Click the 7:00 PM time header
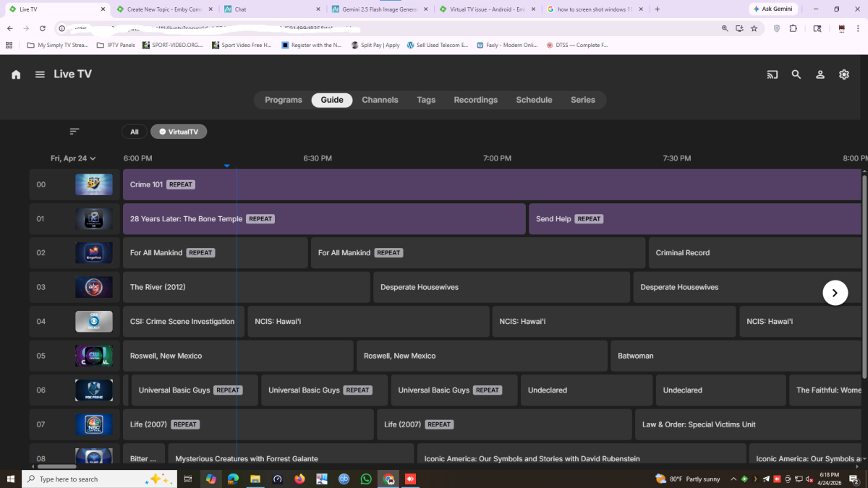This screenshot has height=488, width=868. (497, 158)
